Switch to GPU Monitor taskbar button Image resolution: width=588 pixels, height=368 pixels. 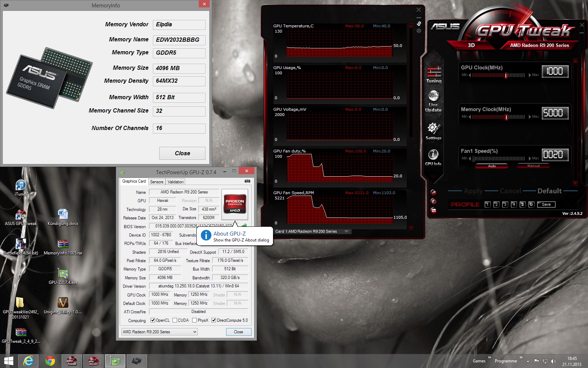point(93,361)
